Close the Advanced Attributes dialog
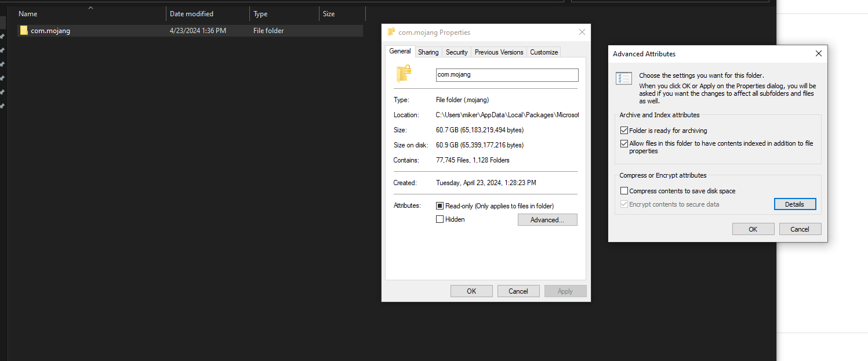The image size is (868, 361). 818,53
